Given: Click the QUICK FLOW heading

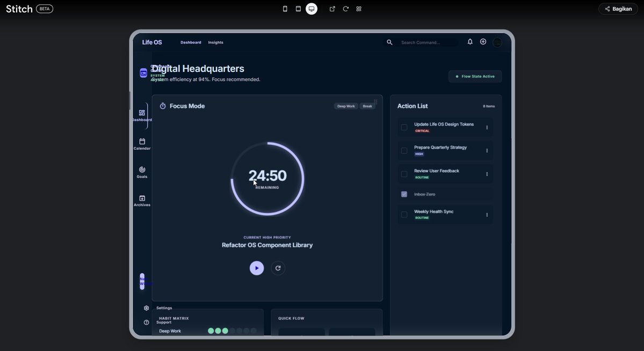Looking at the screenshot, I should [291, 318].
